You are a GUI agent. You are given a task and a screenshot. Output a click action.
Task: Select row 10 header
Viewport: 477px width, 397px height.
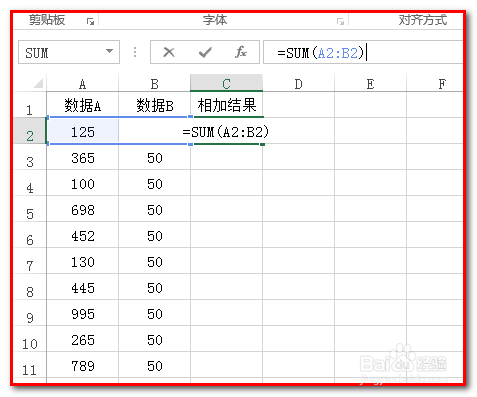(30, 339)
